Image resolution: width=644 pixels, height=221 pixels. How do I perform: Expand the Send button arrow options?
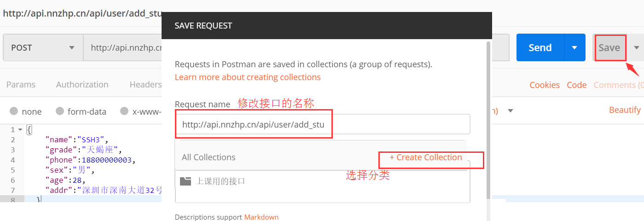click(x=574, y=47)
